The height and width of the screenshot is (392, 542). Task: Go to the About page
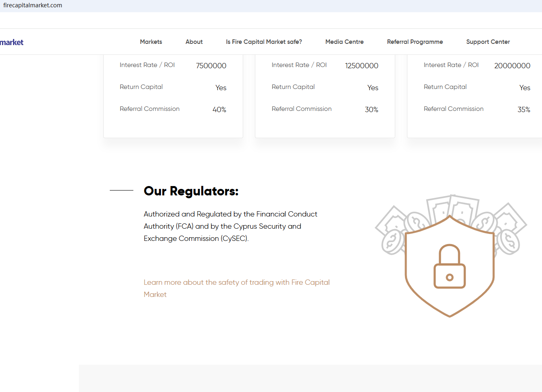[194, 42]
